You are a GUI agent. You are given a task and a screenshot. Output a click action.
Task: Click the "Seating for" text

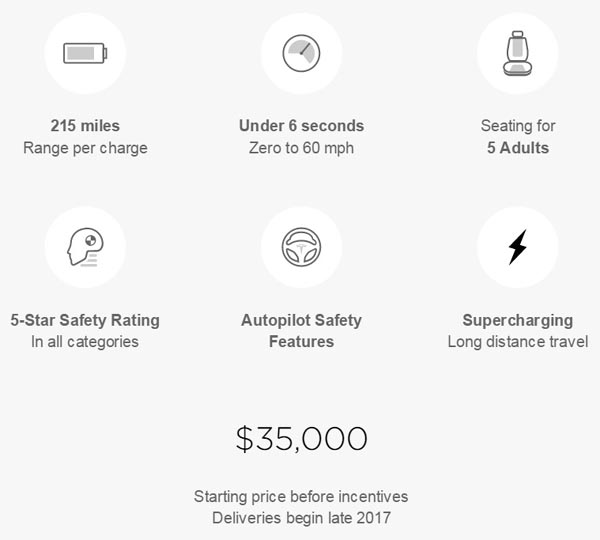point(517,126)
